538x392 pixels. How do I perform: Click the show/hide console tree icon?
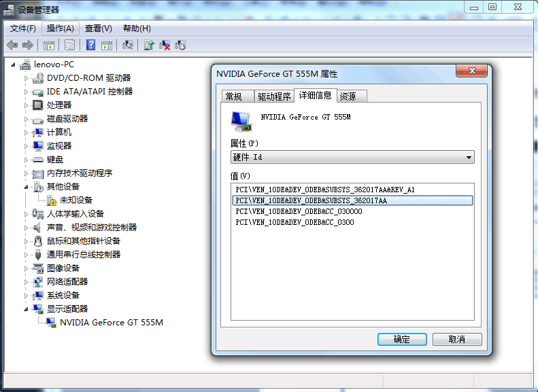click(x=49, y=46)
